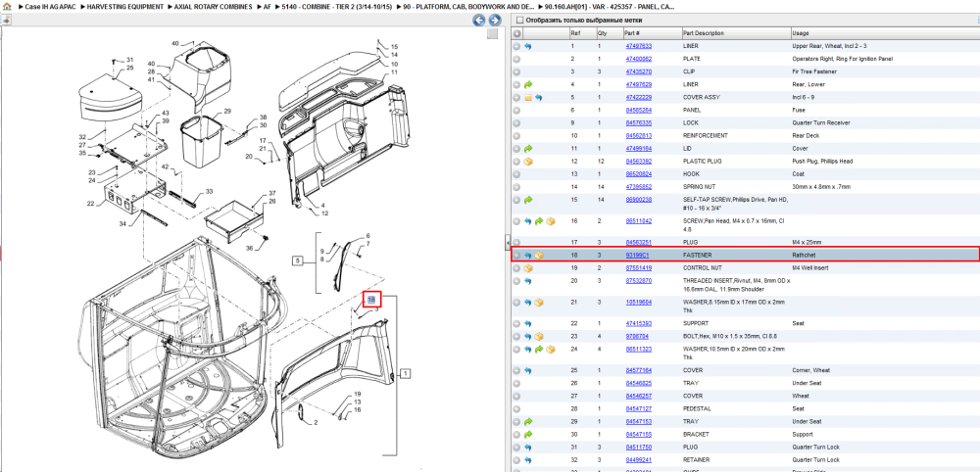Click blue arrow on ref 20 THREADED INSERT
980x472 pixels.
point(528,281)
